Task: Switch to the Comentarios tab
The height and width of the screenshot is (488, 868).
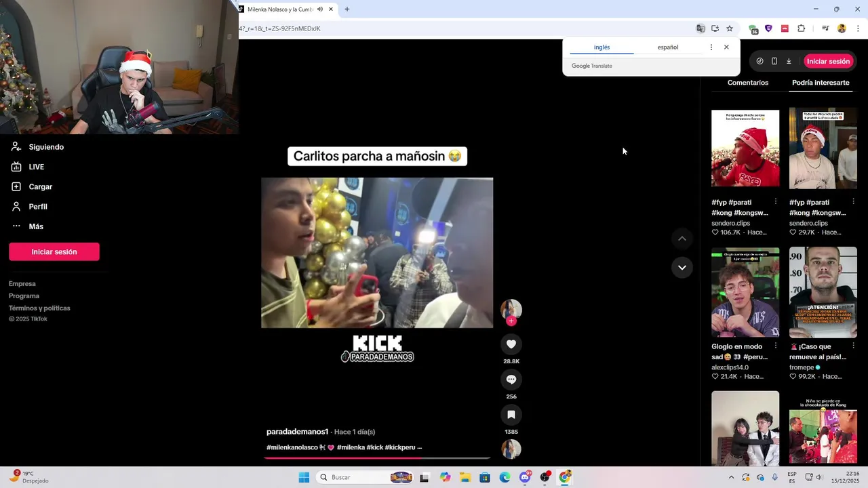Action: (x=748, y=83)
